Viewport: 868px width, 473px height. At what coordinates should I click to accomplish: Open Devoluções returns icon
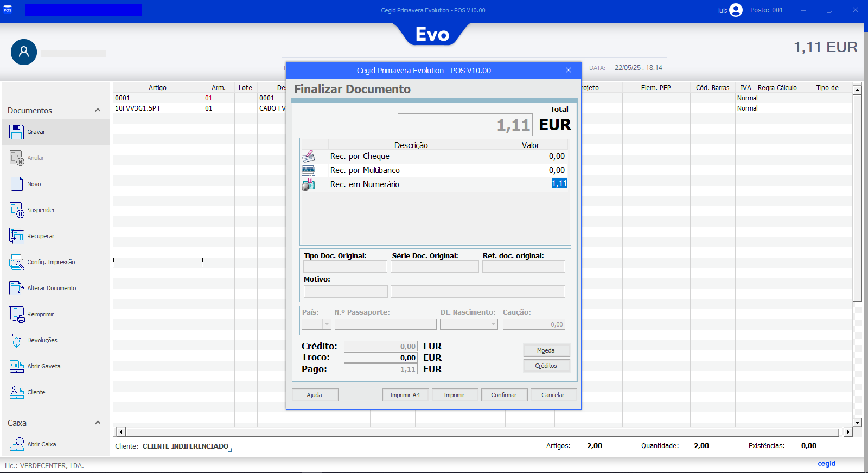point(17,340)
